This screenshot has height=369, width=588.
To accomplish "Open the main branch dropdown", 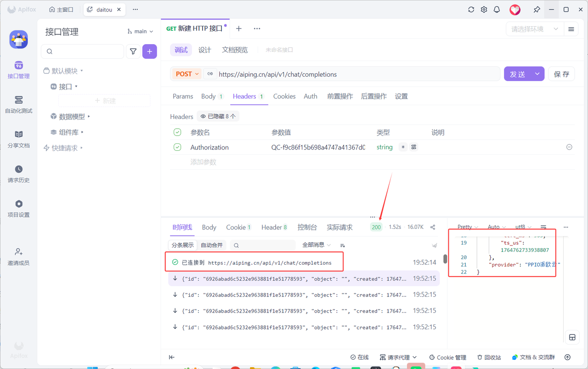I will point(141,31).
